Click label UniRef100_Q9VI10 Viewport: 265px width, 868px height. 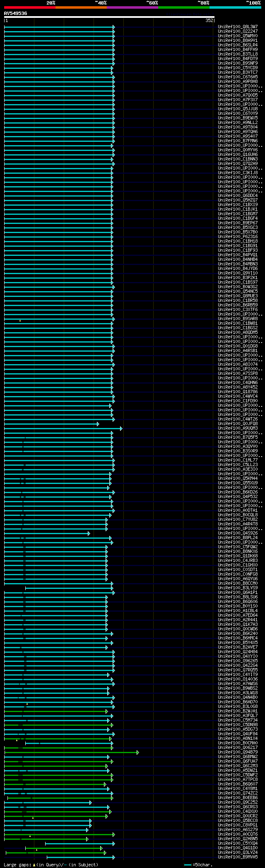pos(238,273)
